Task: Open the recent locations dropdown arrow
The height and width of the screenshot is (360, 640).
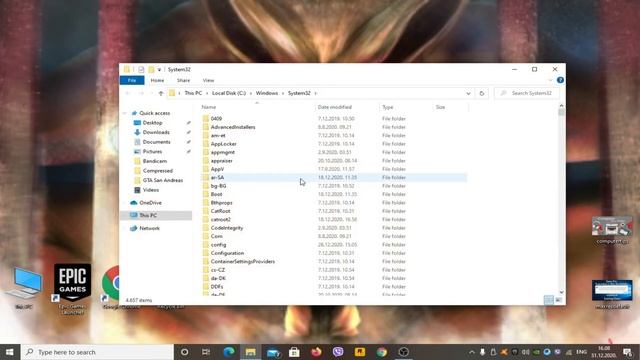Action: pos(151,93)
